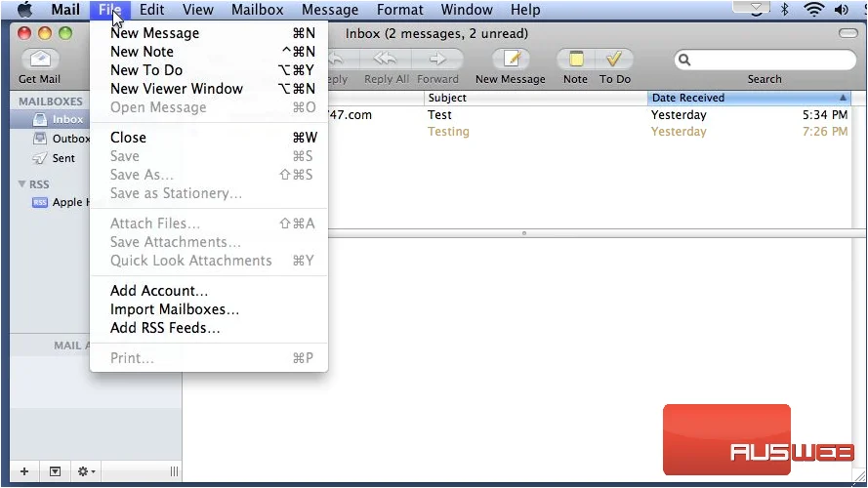Click the Date Received column header
This screenshot has width=868, height=488.
[x=749, y=98]
